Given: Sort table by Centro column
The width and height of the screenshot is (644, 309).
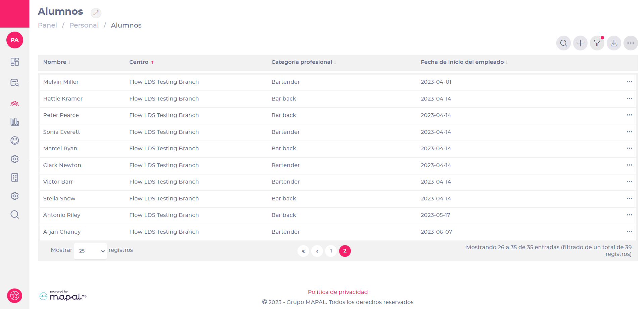Looking at the screenshot, I should [141, 62].
